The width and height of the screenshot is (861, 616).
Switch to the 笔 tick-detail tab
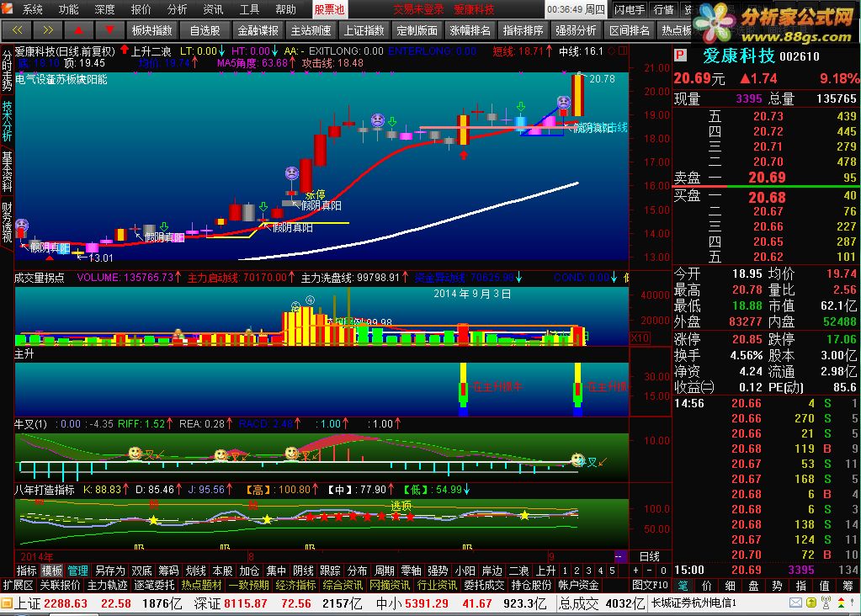[683, 585]
